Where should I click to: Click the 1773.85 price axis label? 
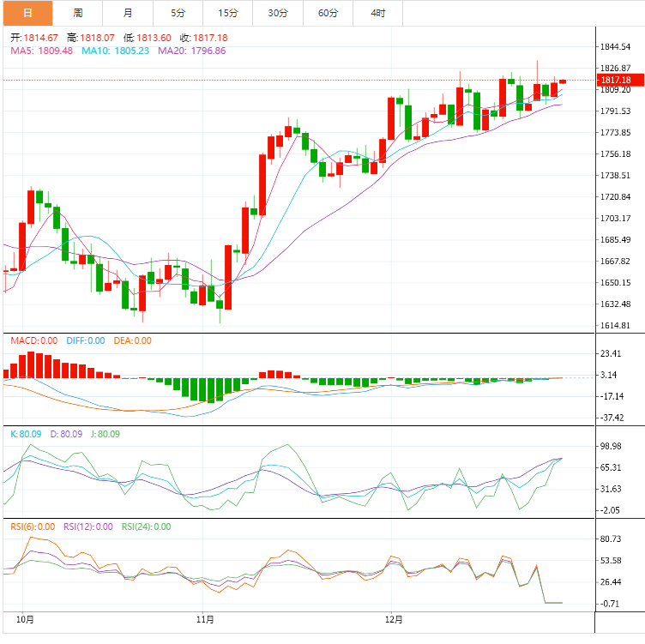615,132
